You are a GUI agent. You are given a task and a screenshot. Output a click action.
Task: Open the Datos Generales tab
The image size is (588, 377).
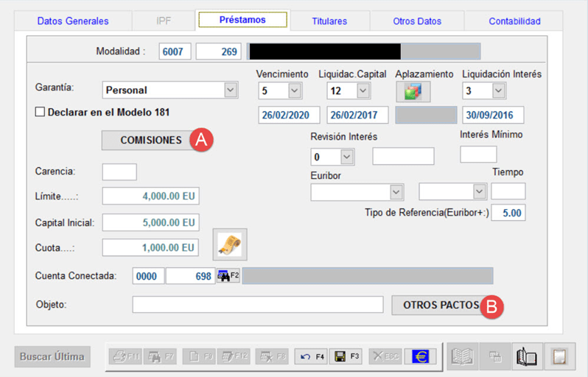click(73, 21)
